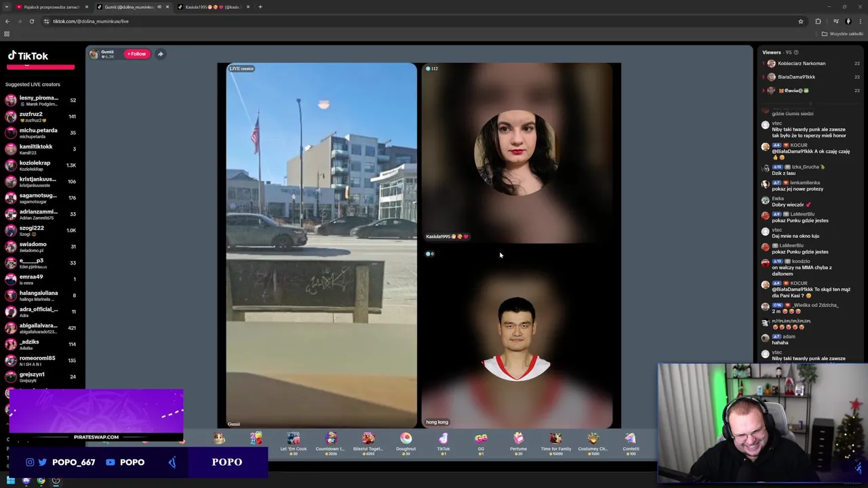Open suggested creator adrianzammi
The height and width of the screenshot is (488, 868).
tap(41, 214)
